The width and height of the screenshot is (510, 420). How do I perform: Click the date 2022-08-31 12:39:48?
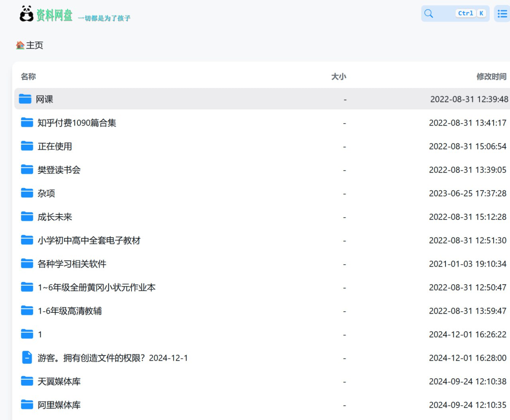(x=469, y=99)
